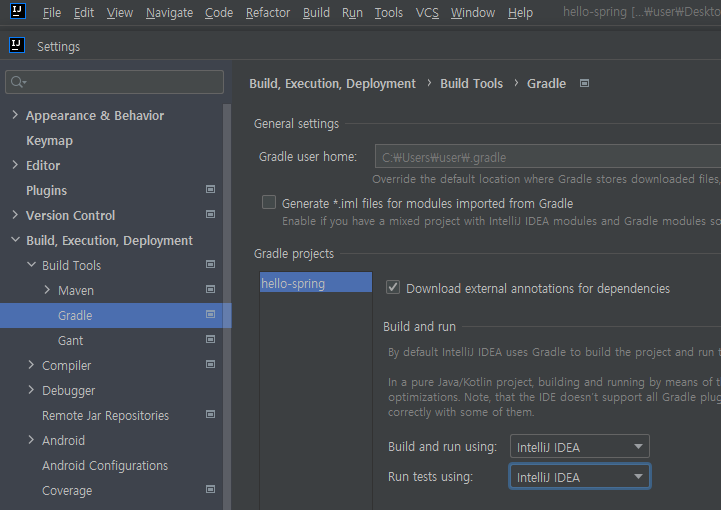The height and width of the screenshot is (510, 721).
Task: Open the Tools menu
Action: point(389,12)
